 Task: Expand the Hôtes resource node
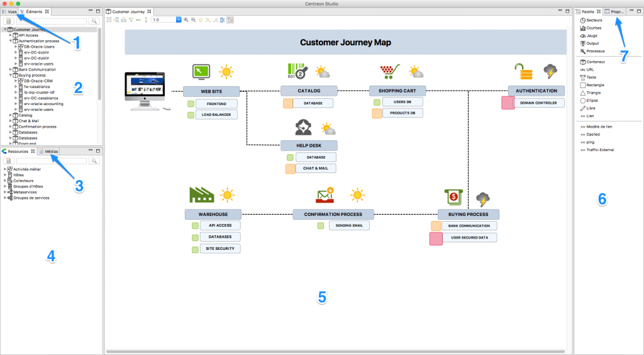pos(5,175)
